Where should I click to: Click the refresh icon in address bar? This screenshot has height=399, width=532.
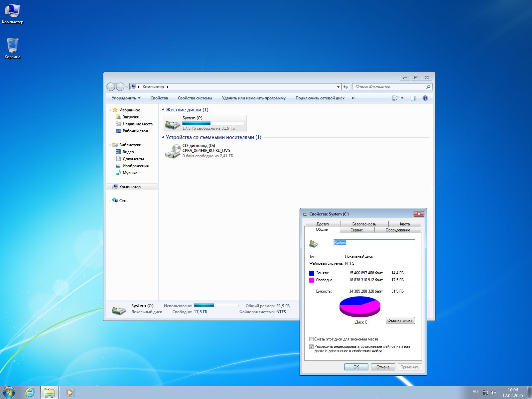[x=345, y=86]
